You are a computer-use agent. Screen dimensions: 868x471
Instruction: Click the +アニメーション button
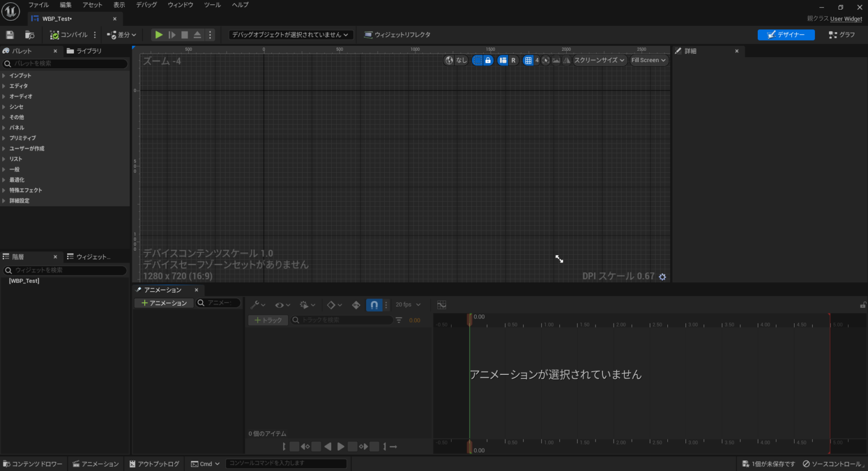[x=163, y=303]
